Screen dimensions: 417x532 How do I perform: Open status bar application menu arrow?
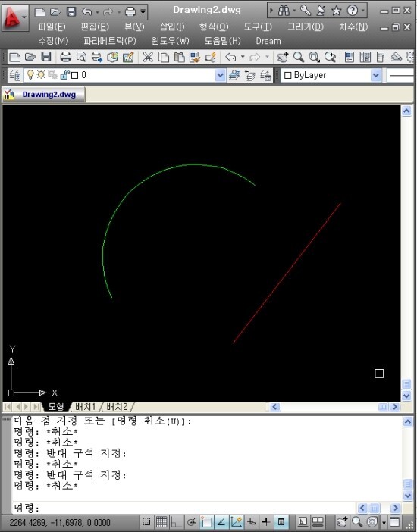click(384, 523)
